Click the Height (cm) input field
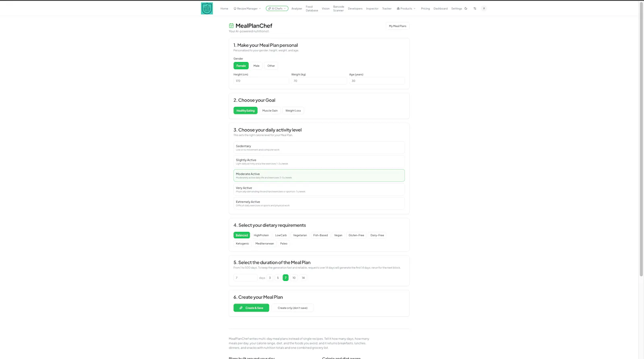The height and width of the screenshot is (359, 644). click(x=261, y=81)
